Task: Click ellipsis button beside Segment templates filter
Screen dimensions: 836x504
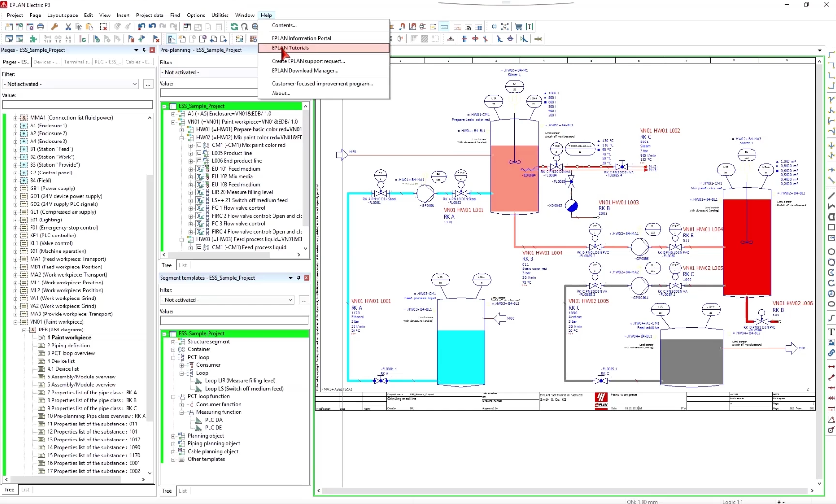Action: point(304,300)
